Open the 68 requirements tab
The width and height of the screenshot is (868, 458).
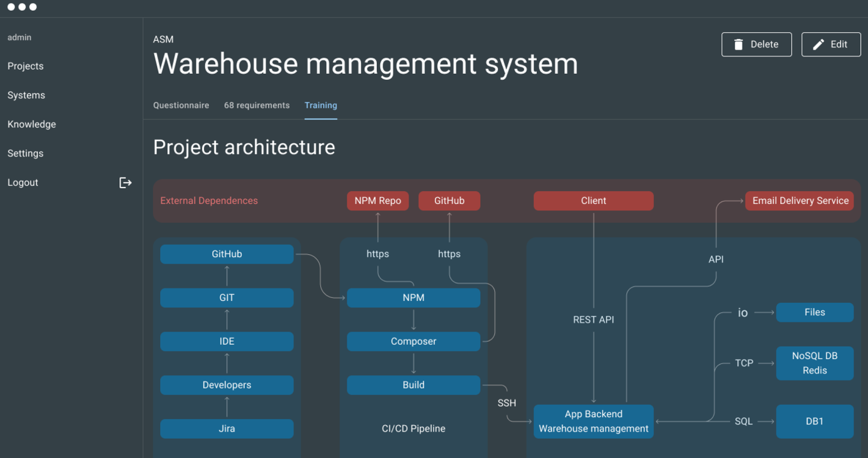pyautogui.click(x=256, y=105)
